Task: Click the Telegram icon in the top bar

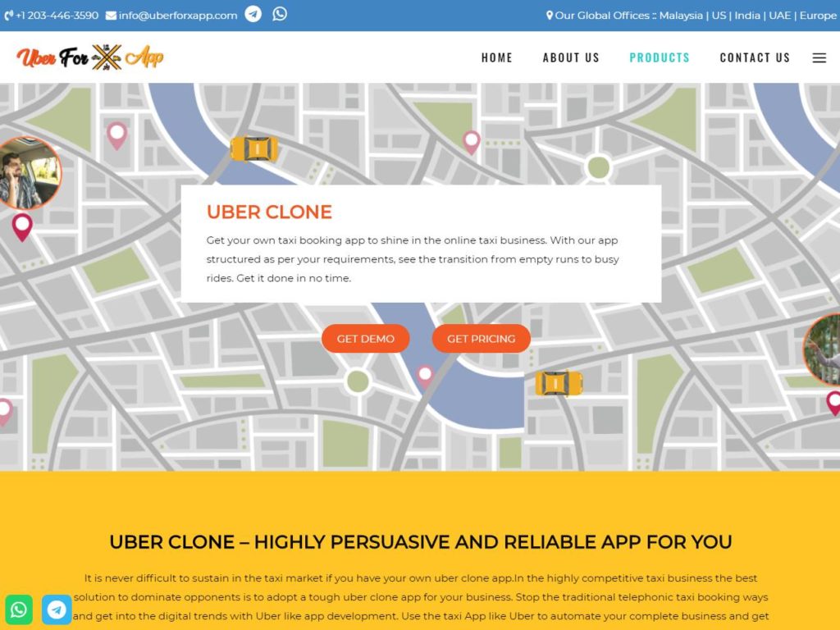Action: (253, 14)
